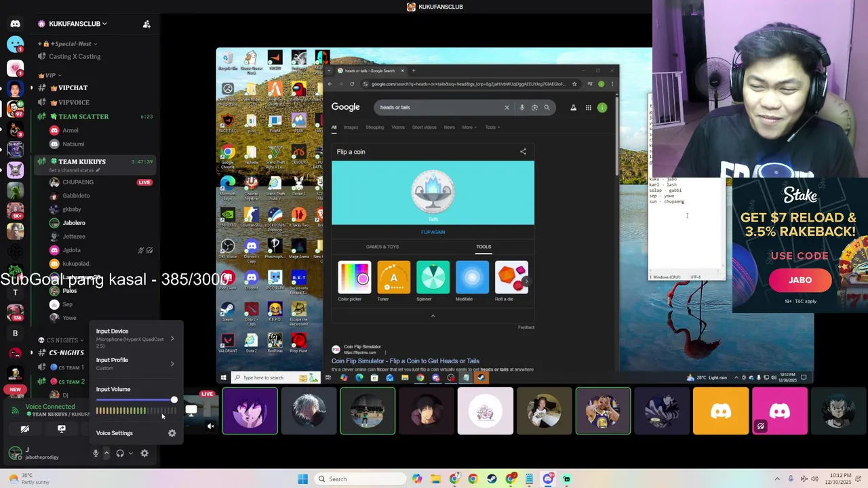Switch to Videos tab in Google results
868x488 pixels.
coord(398,127)
